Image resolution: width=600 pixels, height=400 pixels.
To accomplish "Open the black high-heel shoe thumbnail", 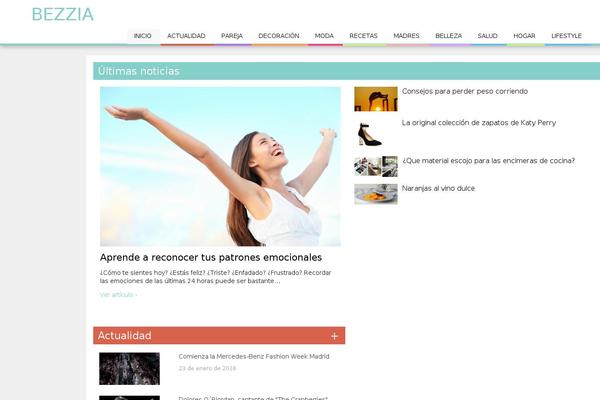I will pos(376,134).
